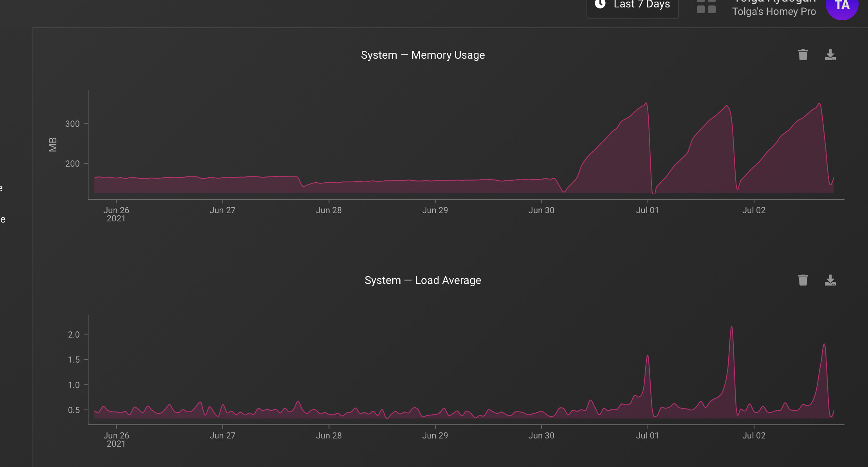Click the purple TA avatar
Viewport: 868px width, 467px height.
coord(842,5)
